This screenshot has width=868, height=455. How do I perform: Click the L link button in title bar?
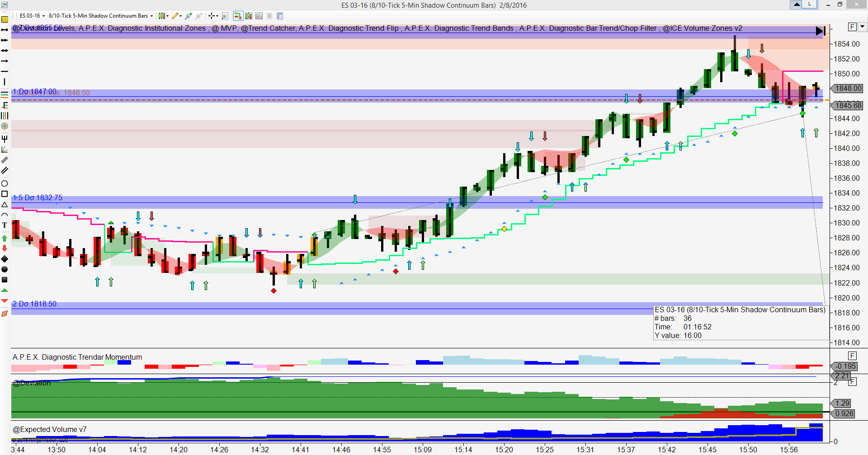coord(810,5)
